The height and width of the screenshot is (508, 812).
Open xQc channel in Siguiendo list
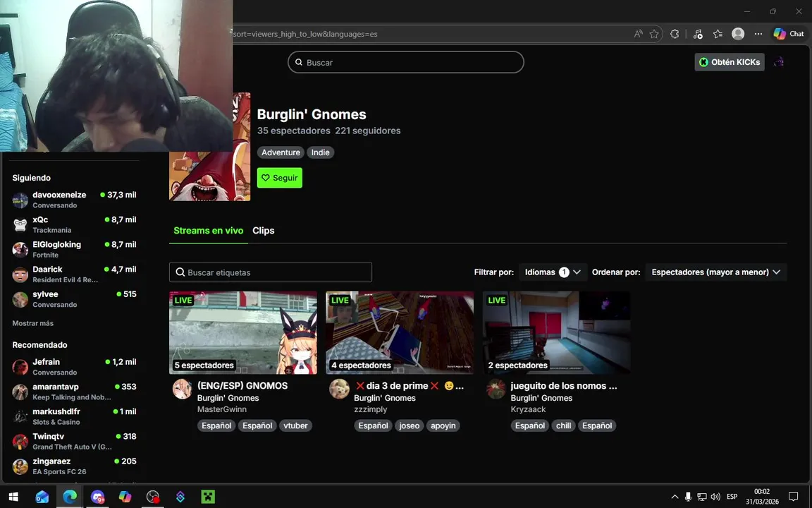[75, 224]
